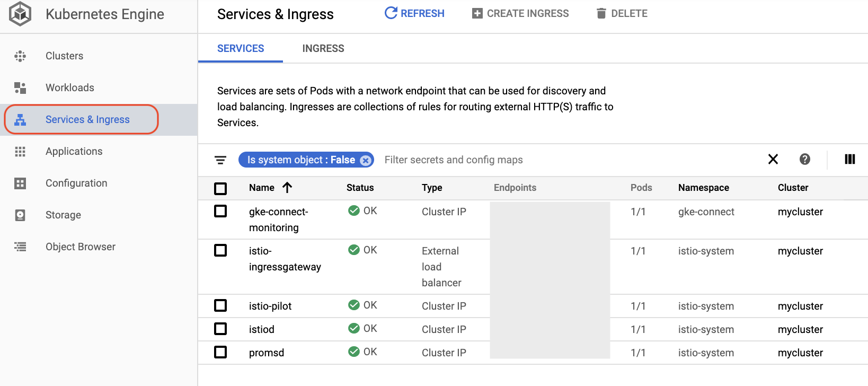
Task: Click the Kubernetes Engine hexagon logo
Action: (20, 14)
